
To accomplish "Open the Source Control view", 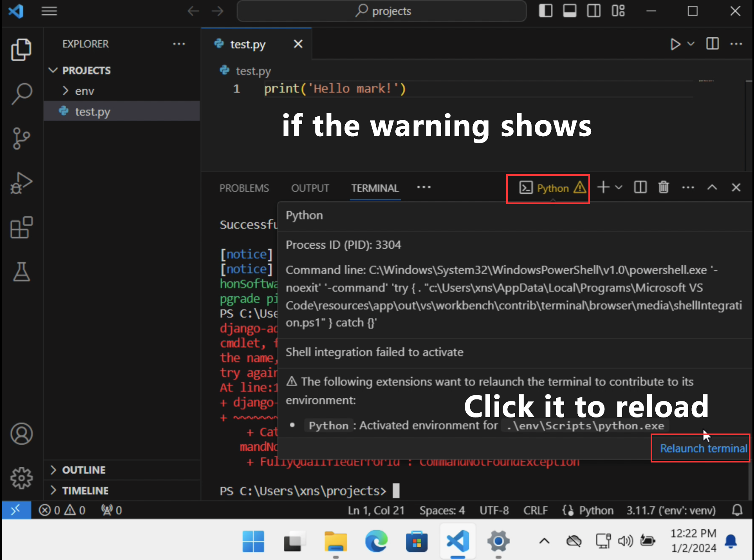I will coord(21,139).
